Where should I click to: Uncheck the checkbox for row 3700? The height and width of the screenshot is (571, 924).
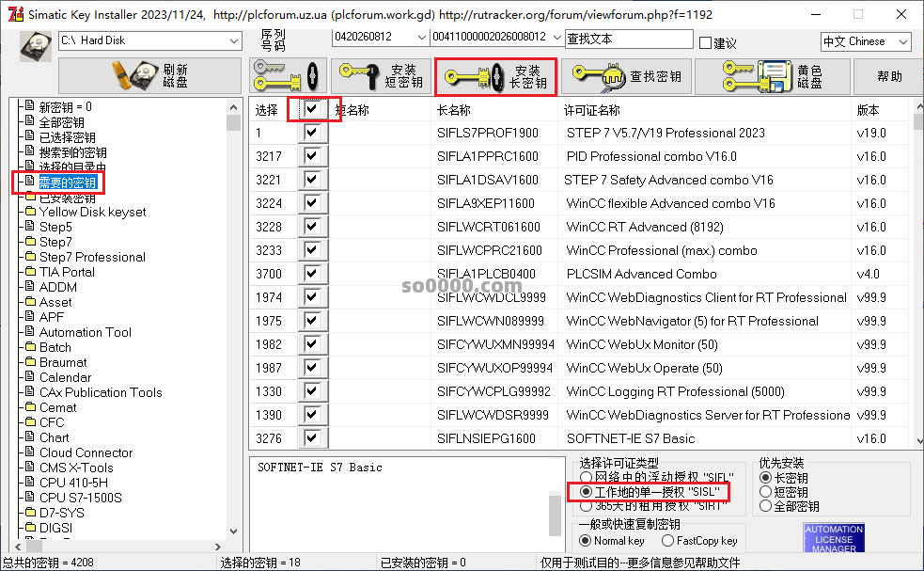click(x=312, y=274)
